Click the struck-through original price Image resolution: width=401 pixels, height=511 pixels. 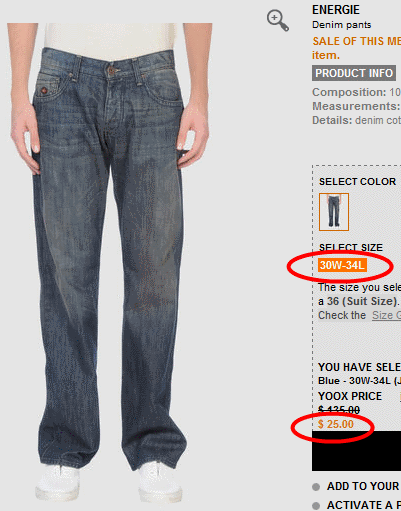pyautogui.click(x=339, y=410)
